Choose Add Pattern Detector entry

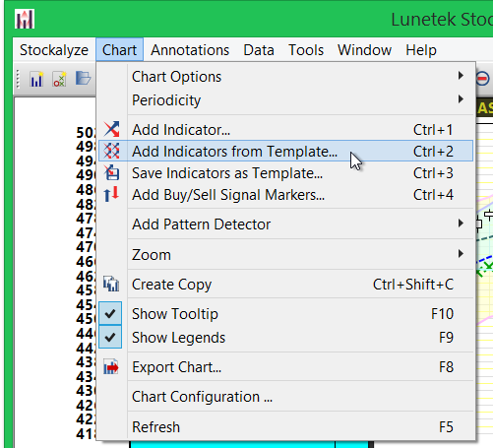[285, 224]
